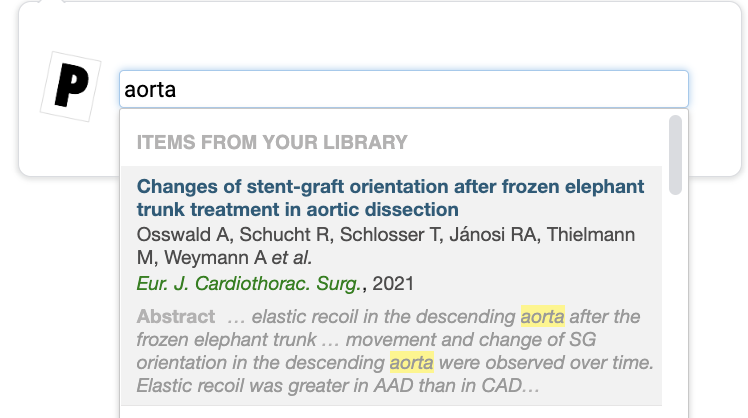The height and width of the screenshot is (418, 748).
Task: Click the scrollbar track below the thumb
Action: click(x=675, y=305)
